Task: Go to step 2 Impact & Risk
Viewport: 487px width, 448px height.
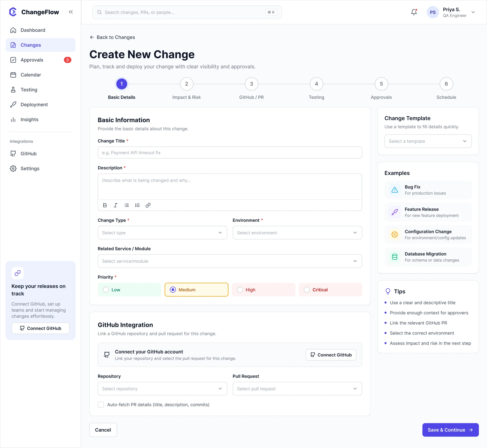Action: click(x=186, y=84)
